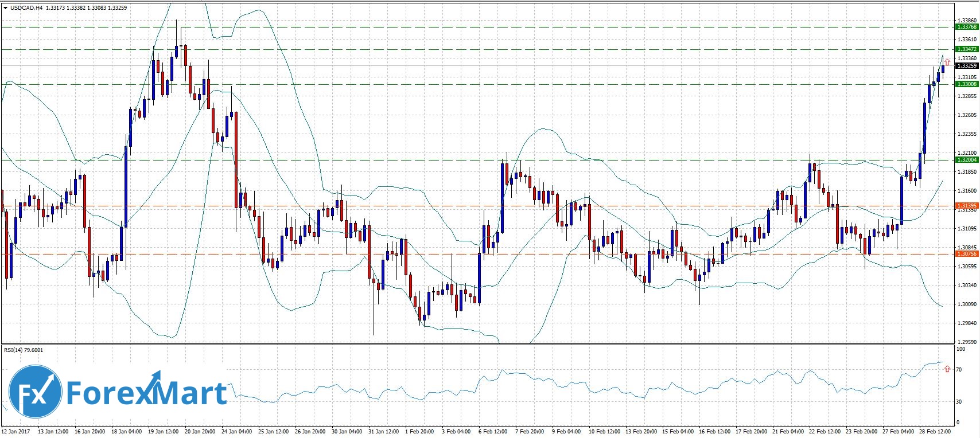Click the 16 Feb 12:00 time label
The width and height of the screenshot is (980, 438).
[x=714, y=431]
